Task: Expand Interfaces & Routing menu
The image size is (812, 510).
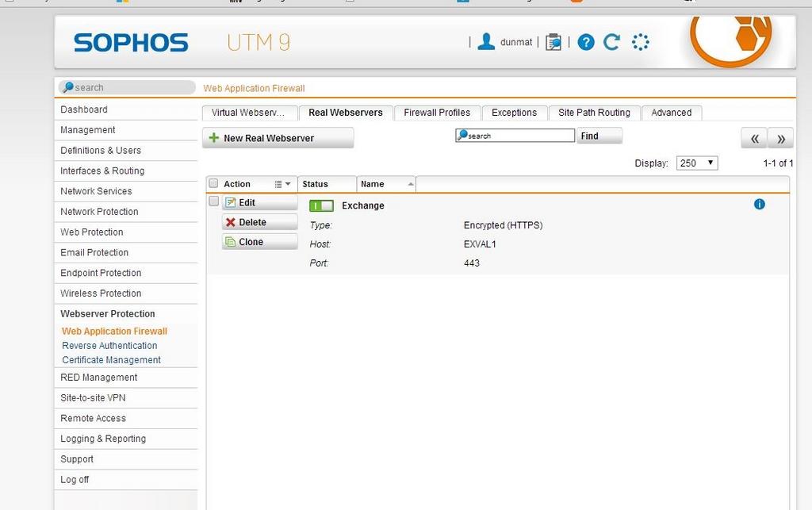Action: pyautogui.click(x=126, y=171)
